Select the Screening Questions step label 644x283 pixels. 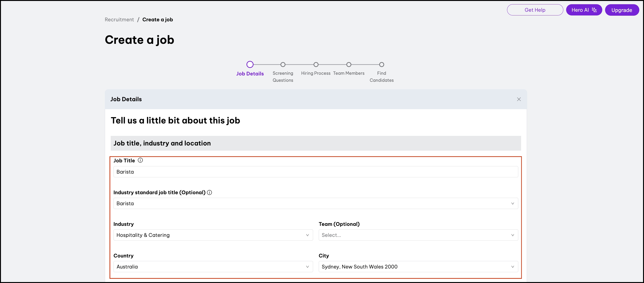point(283,76)
